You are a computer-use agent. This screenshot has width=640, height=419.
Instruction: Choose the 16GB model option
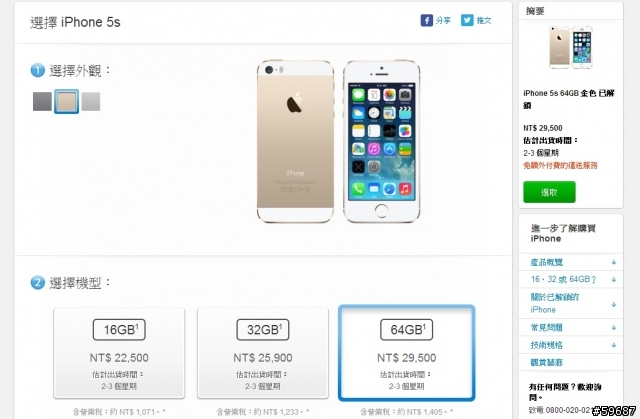tap(119, 353)
